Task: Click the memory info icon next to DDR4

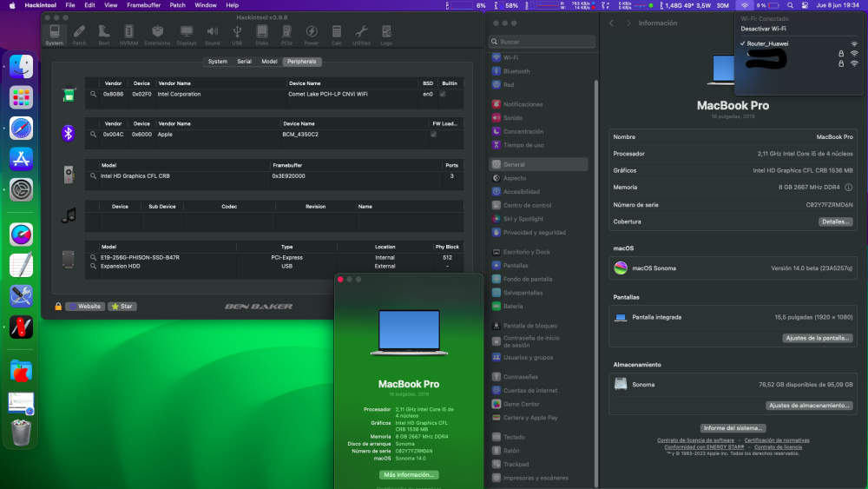Action: click(x=848, y=188)
